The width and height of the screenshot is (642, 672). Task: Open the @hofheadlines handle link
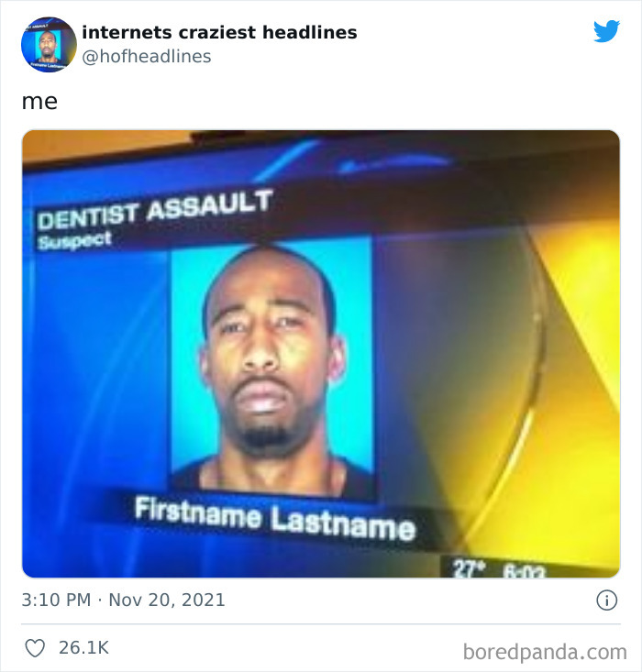click(146, 57)
